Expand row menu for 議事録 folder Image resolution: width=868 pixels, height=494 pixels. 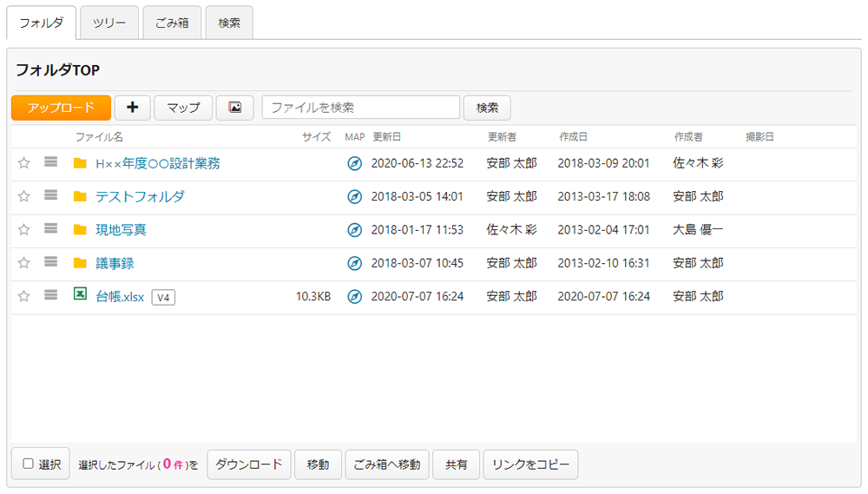[x=51, y=262]
